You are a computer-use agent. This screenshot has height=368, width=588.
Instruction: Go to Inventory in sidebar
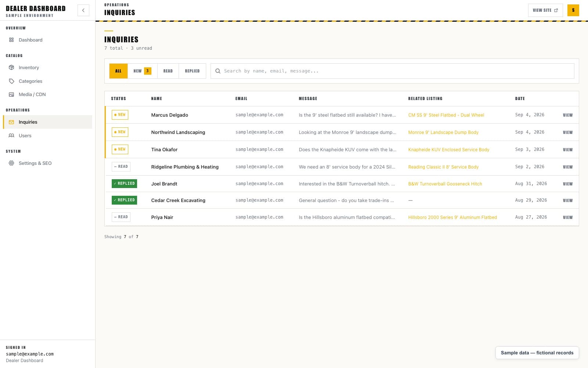[48, 67]
